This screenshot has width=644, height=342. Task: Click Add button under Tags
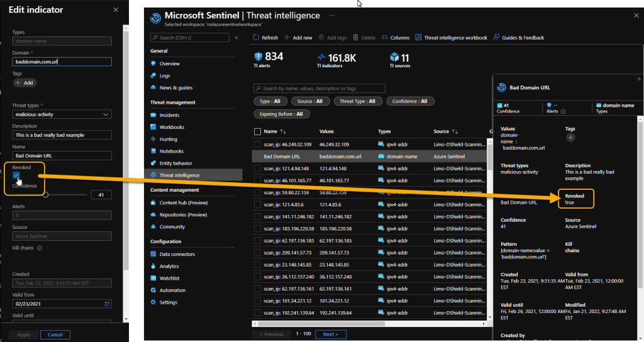pos(25,83)
